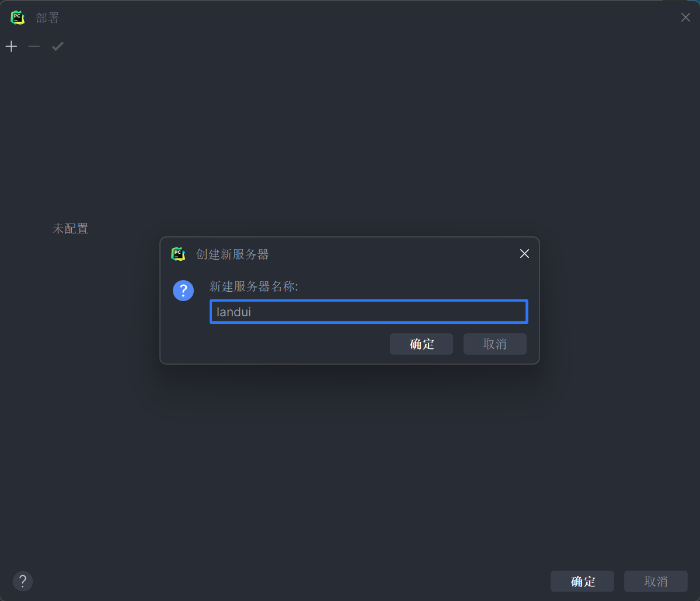Click the PyCharm logo in 创建新服务器 dialog

178,254
